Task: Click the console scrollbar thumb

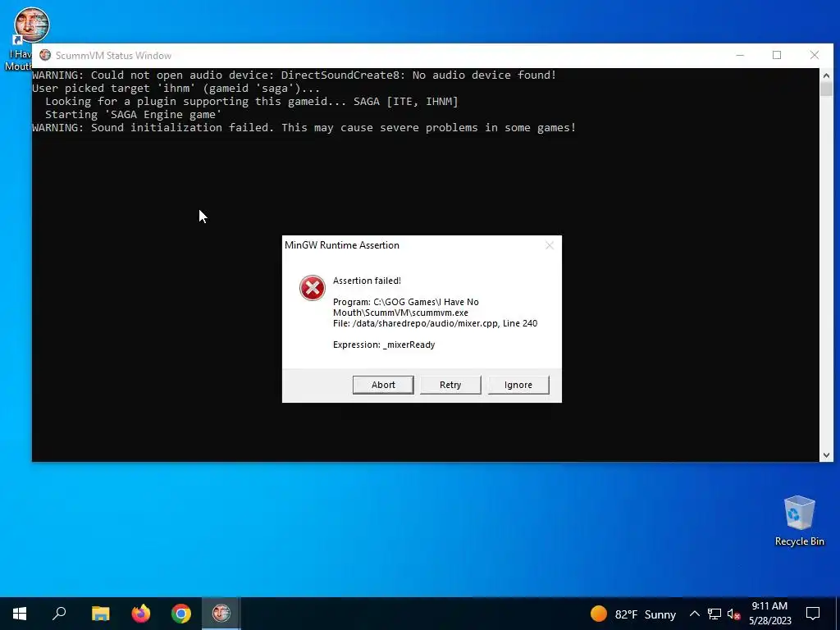Action: pyautogui.click(x=826, y=89)
